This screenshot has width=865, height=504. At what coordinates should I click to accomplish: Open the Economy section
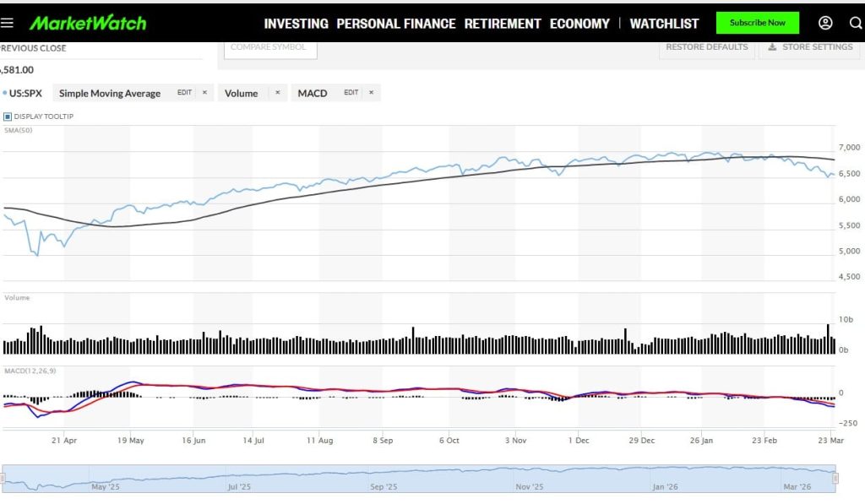tap(579, 24)
